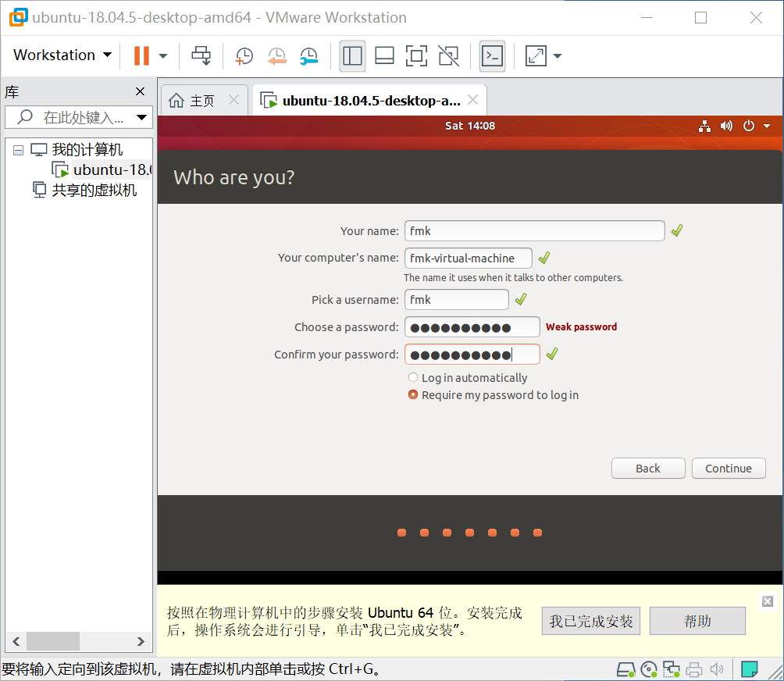
Task: Click the Pick a username field
Action: tap(457, 300)
